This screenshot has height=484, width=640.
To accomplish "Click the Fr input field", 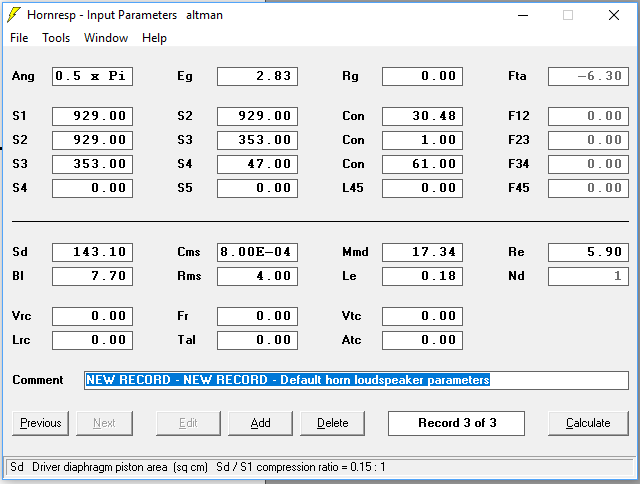I will pos(258,317).
